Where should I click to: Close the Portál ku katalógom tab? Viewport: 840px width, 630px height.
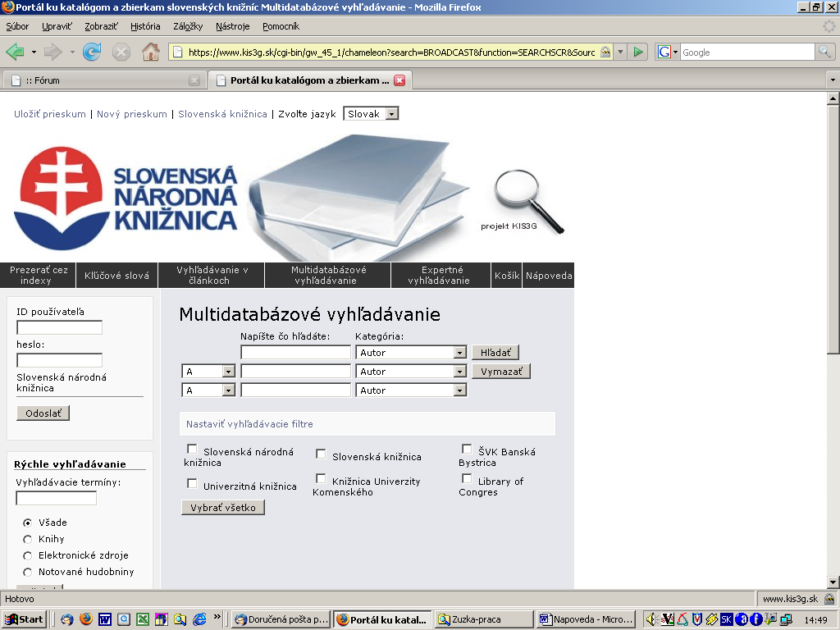tap(399, 80)
